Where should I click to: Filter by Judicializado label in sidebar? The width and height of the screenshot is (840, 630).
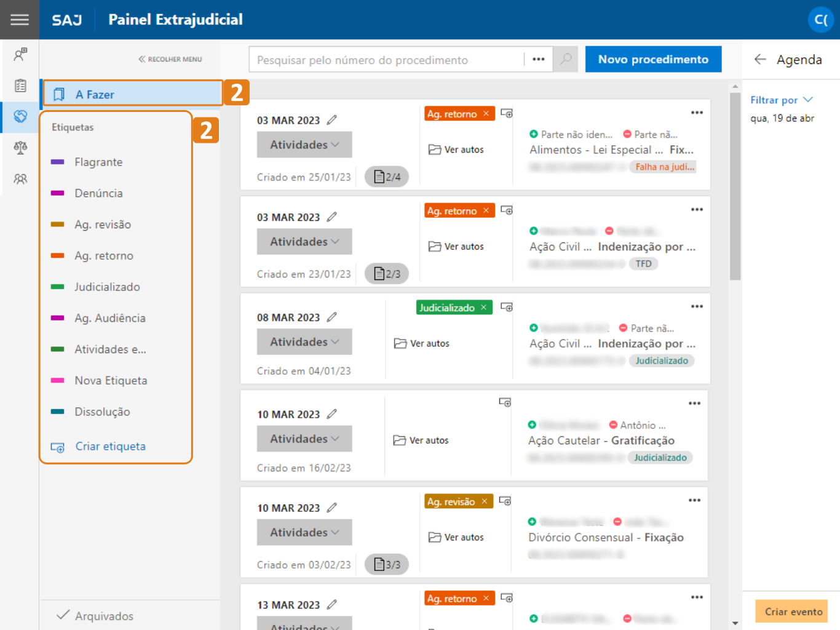(x=107, y=287)
